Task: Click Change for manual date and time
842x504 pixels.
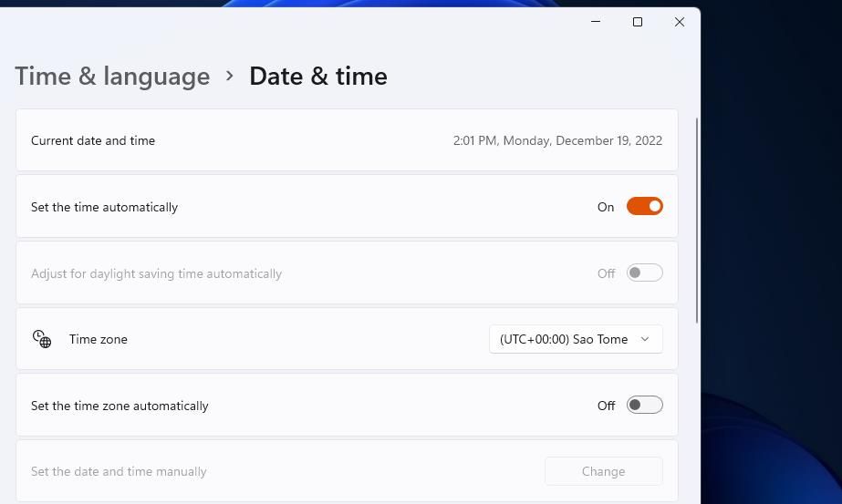Action: tap(604, 471)
